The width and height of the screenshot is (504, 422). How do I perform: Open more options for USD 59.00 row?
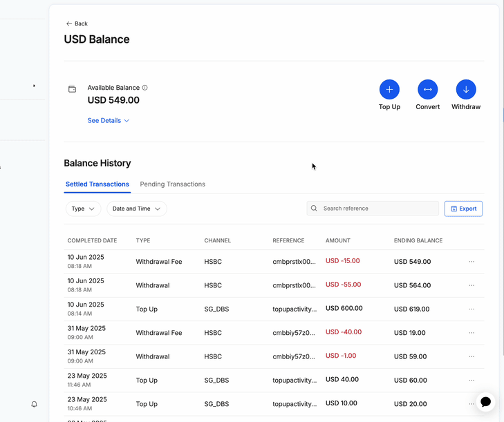click(x=472, y=356)
